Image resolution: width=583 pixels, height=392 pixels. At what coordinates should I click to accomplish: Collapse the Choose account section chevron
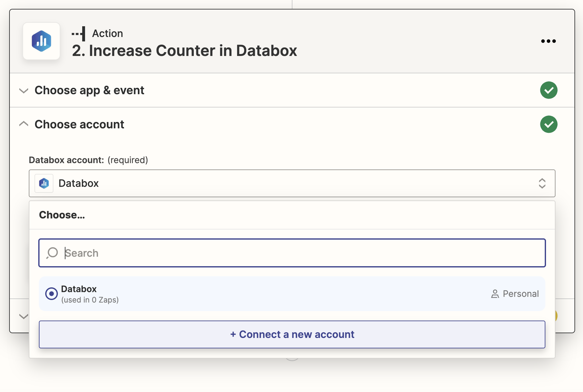point(24,124)
